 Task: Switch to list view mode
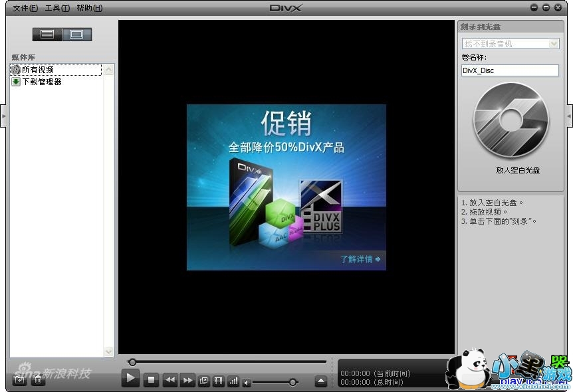pos(47,34)
